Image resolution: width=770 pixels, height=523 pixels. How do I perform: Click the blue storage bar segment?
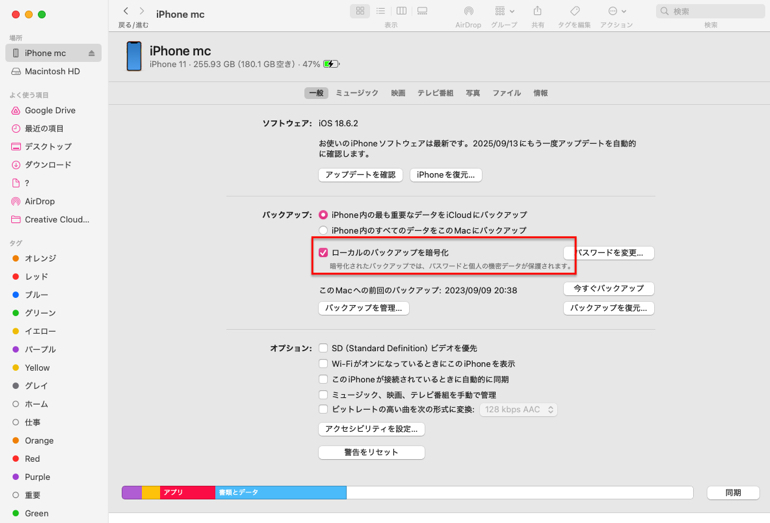[x=281, y=493]
